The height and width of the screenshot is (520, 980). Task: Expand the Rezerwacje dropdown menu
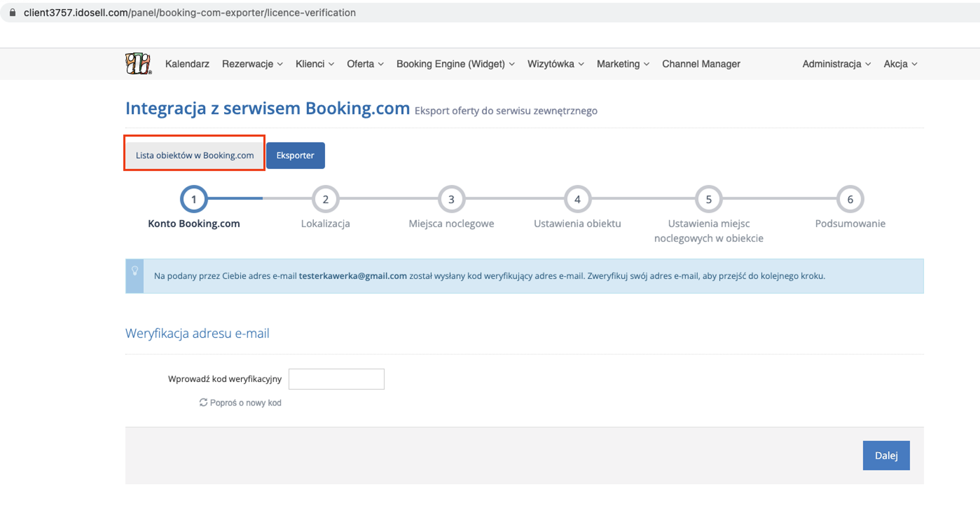click(x=252, y=64)
